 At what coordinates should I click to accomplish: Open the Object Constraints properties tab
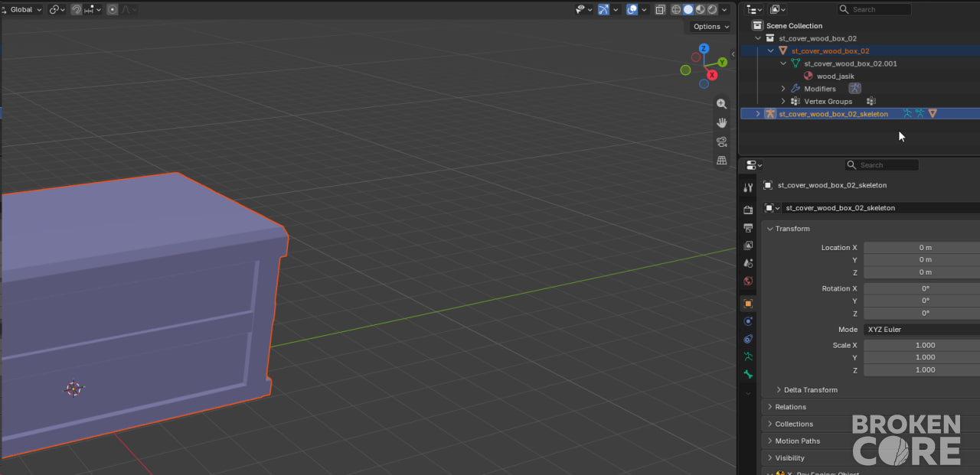tap(748, 339)
